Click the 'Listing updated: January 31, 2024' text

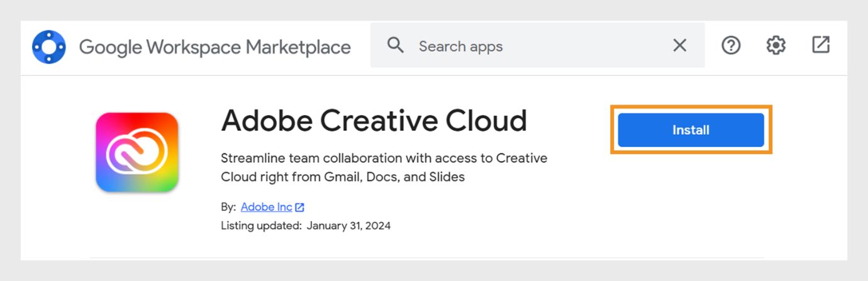coord(306,226)
